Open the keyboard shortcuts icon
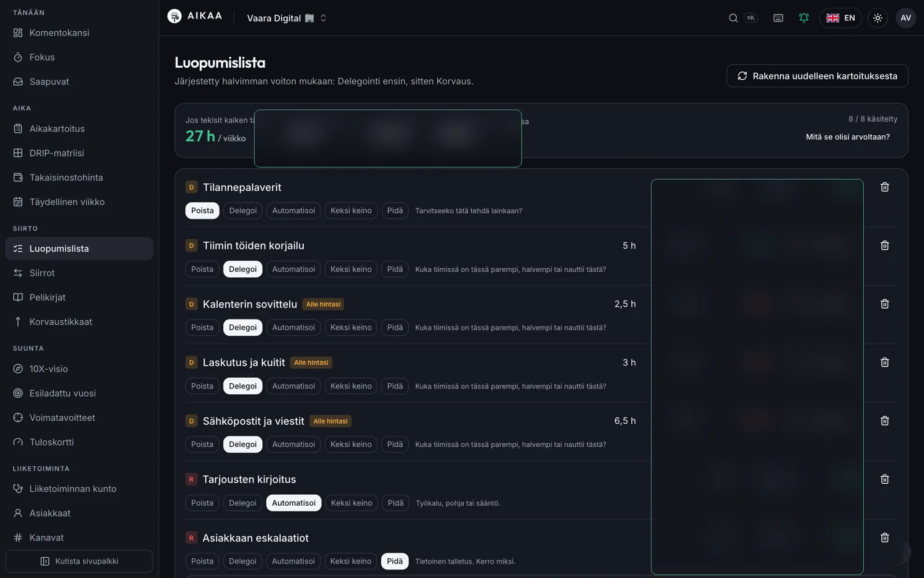Image resolution: width=924 pixels, height=578 pixels. pos(778,18)
